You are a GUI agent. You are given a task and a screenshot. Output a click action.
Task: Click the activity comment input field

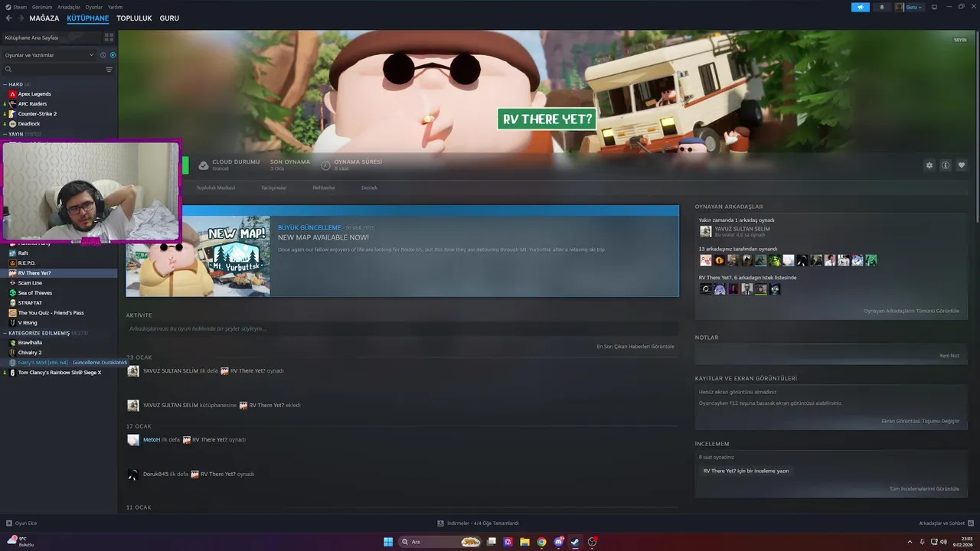(402, 328)
